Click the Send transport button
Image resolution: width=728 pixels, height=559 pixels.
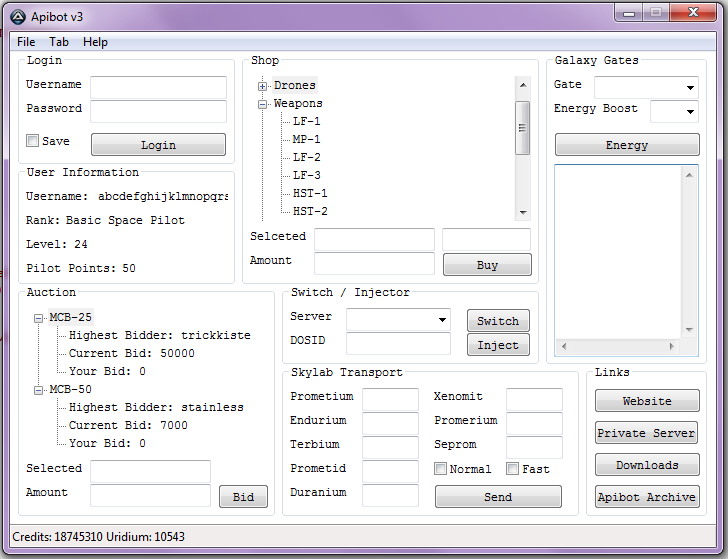coord(498,496)
